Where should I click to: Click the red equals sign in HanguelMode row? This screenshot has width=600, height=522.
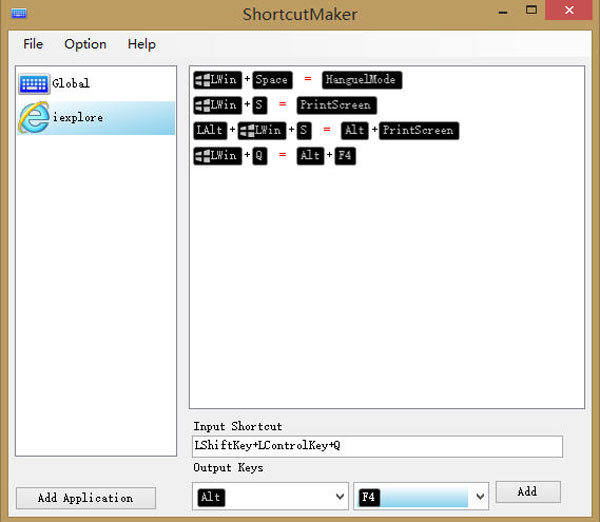click(x=308, y=79)
